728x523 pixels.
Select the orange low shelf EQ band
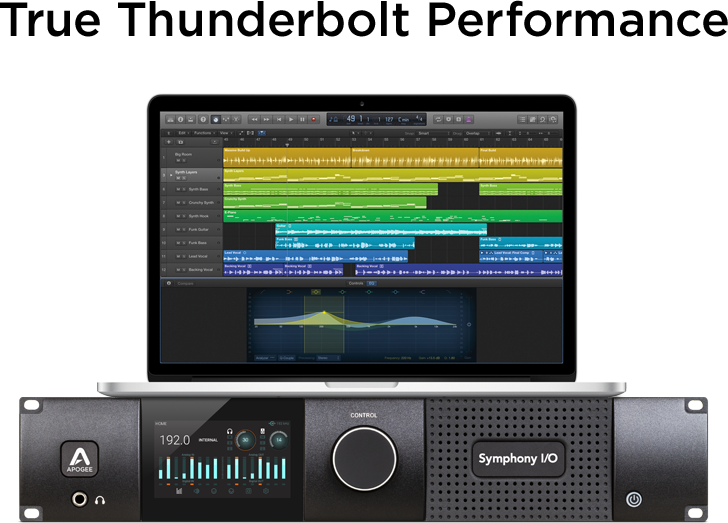289,292
